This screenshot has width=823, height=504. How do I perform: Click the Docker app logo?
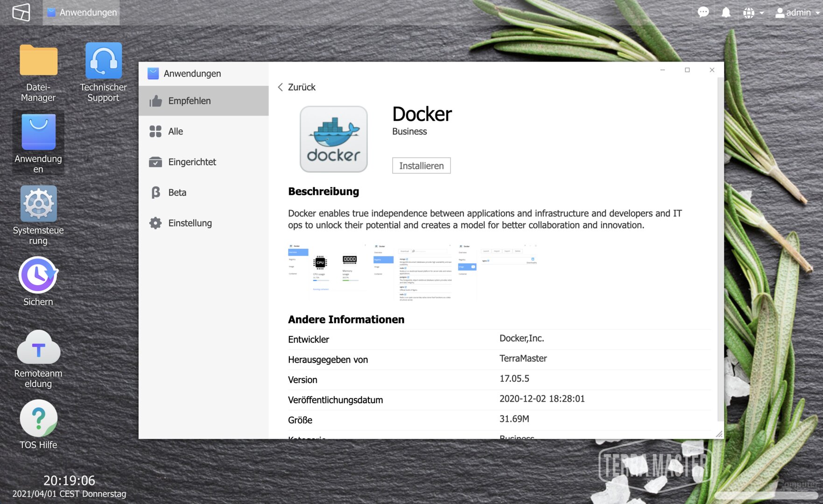(333, 139)
